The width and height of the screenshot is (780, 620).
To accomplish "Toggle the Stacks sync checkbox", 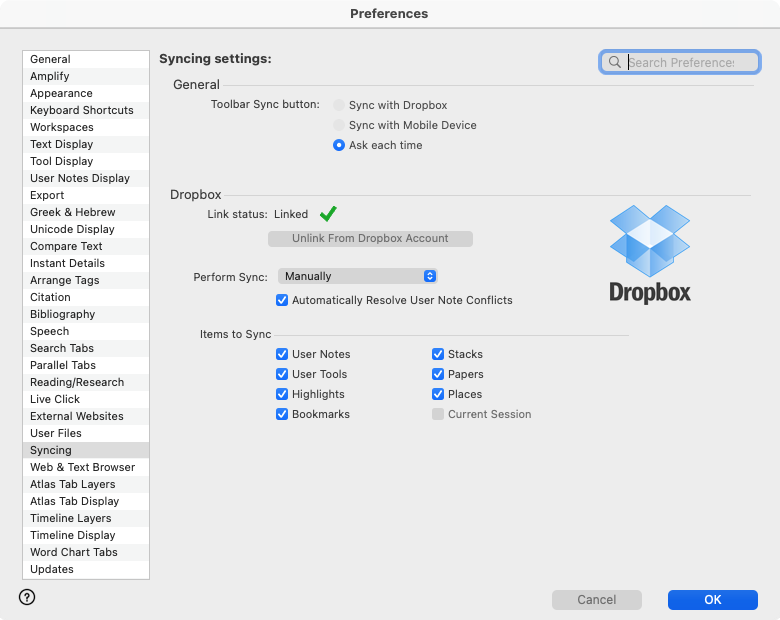I will [438, 354].
